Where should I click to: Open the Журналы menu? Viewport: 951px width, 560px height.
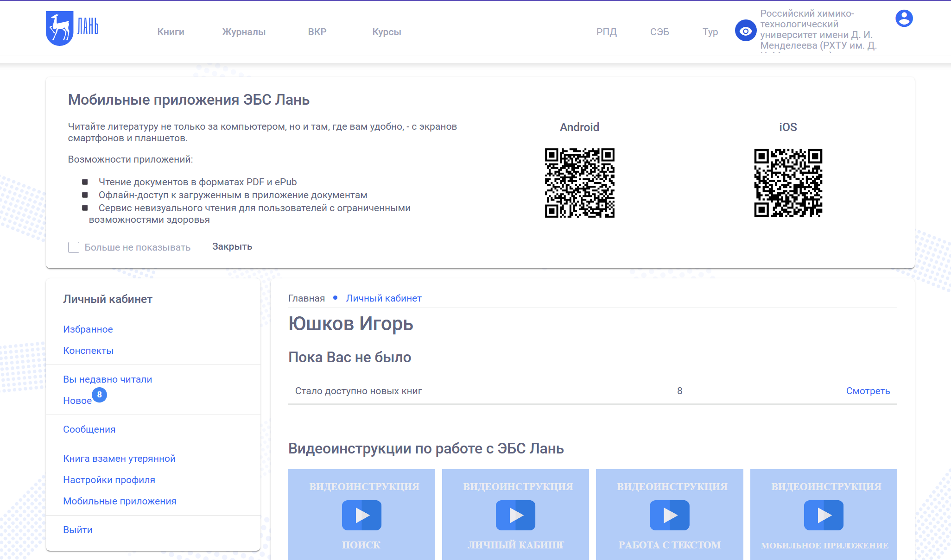coord(244,32)
